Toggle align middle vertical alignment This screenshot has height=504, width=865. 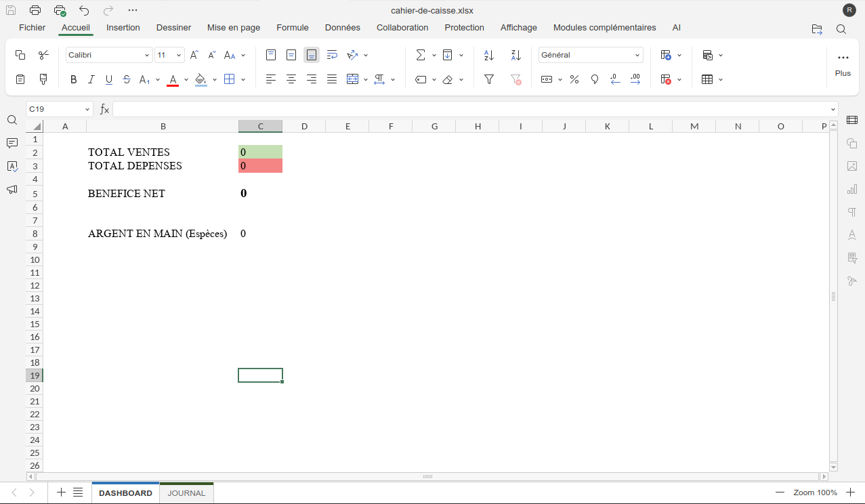coord(291,55)
